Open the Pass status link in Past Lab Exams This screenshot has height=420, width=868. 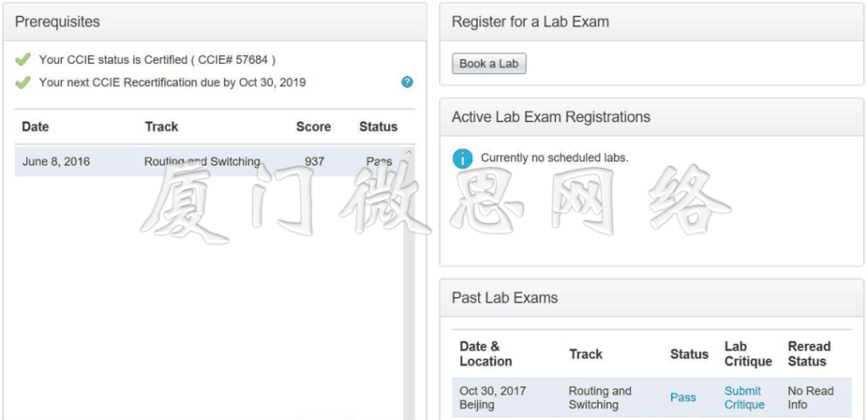click(x=683, y=397)
